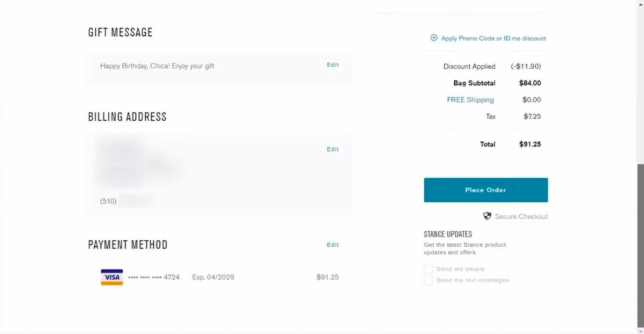Click the page scrollbar thumb
The image size is (644, 334).
pyautogui.click(x=641, y=245)
